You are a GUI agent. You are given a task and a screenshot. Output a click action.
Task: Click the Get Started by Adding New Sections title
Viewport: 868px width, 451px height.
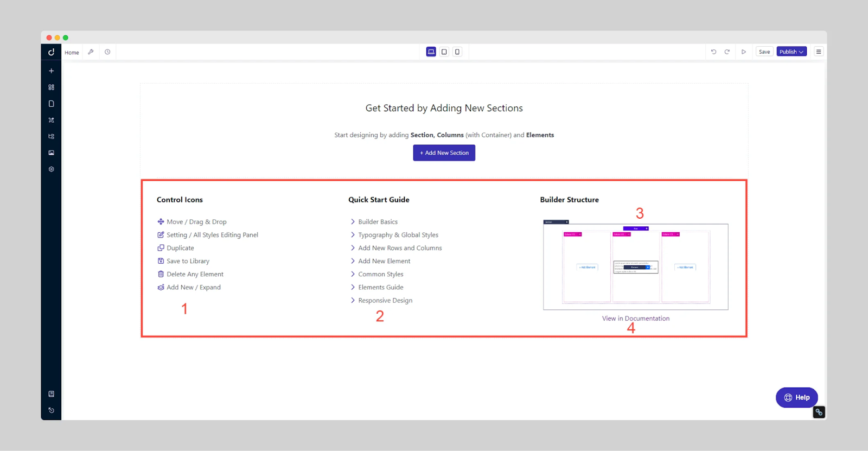coord(444,108)
